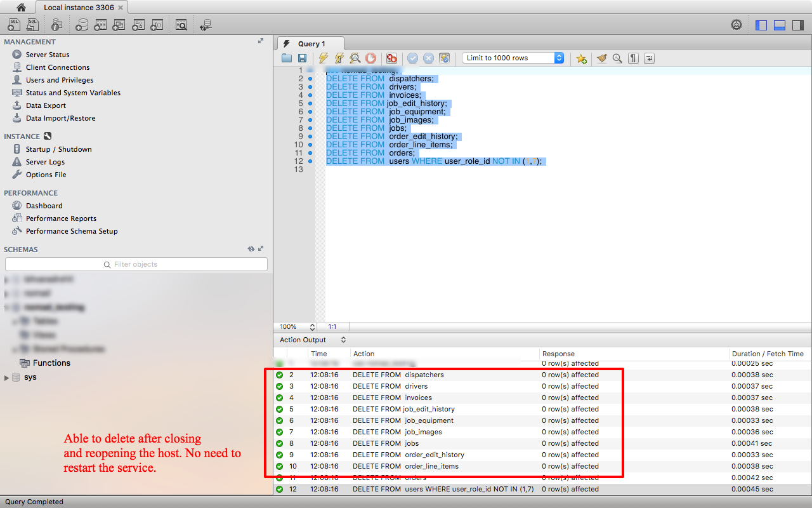
Task: Save the script with the floppy disk icon
Action: click(303, 58)
